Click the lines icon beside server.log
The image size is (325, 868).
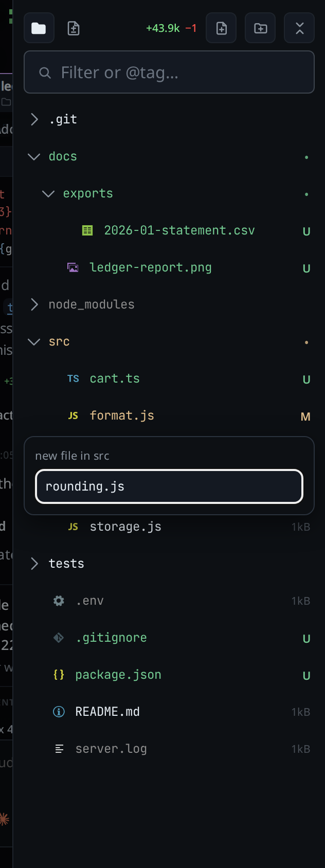(59, 749)
